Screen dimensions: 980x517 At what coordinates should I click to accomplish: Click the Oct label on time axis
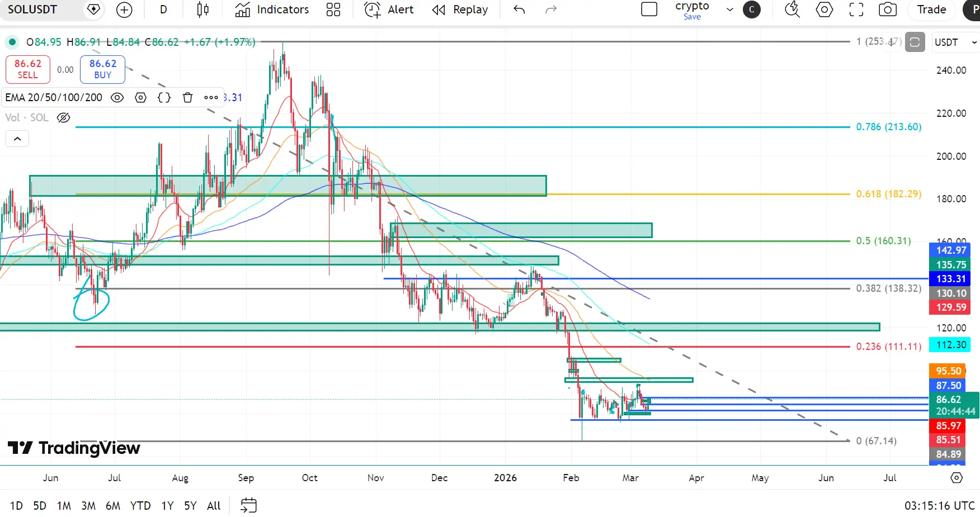309,478
